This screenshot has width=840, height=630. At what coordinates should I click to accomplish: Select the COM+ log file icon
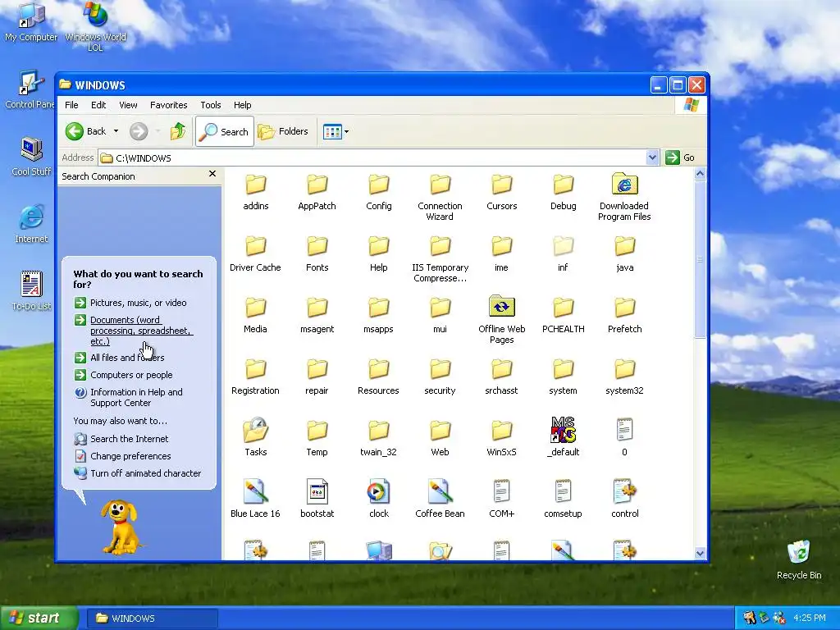501,491
